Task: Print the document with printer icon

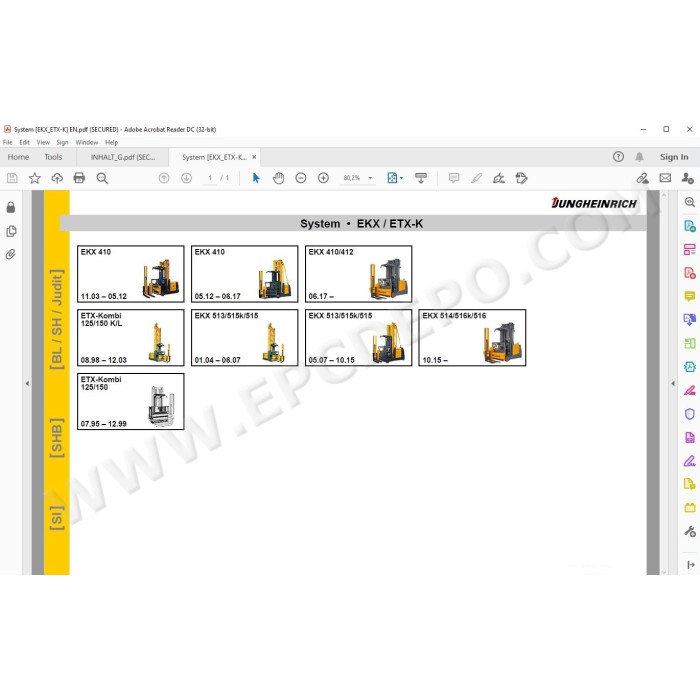Action: [x=79, y=178]
